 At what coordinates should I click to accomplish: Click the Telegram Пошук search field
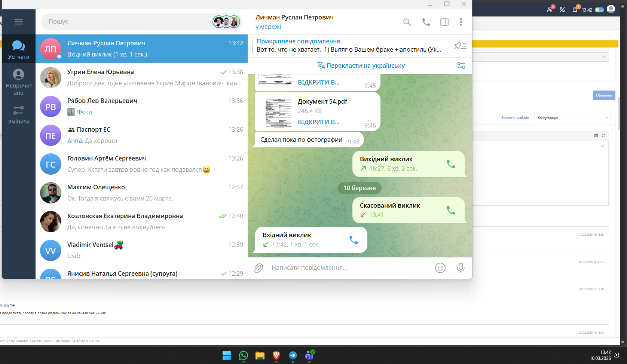click(x=127, y=22)
